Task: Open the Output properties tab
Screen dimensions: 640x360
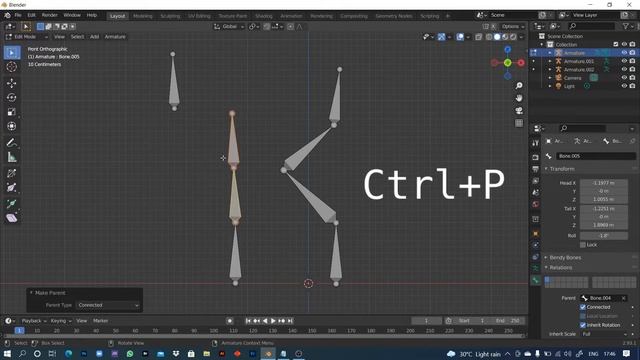Action: [536, 169]
